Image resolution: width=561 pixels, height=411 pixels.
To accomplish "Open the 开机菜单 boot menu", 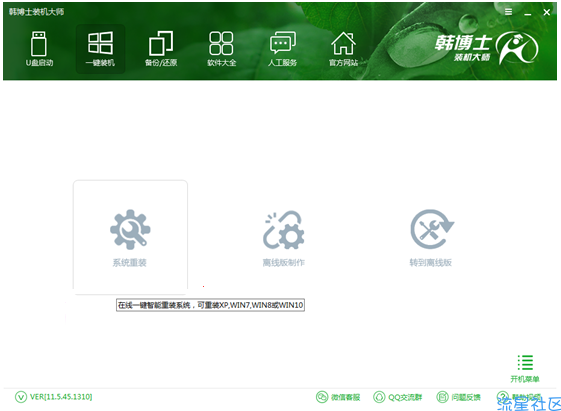I will tap(525, 369).
